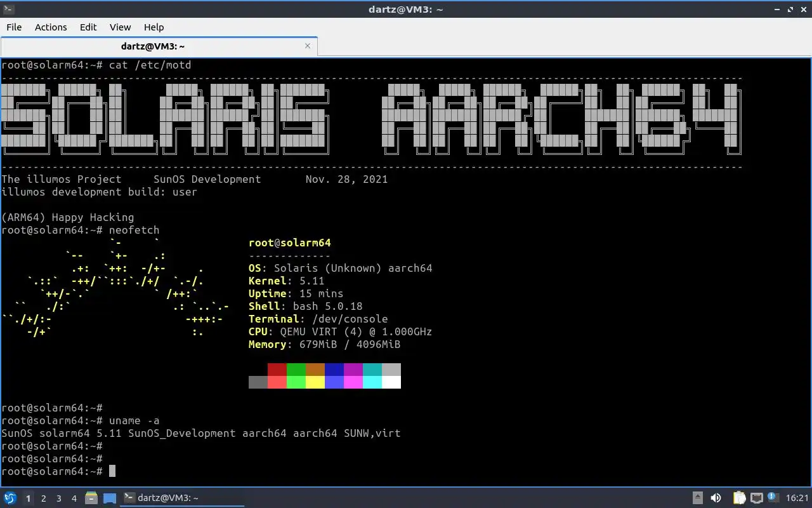
Task: Close the terminal window from title bar
Action: click(803, 9)
